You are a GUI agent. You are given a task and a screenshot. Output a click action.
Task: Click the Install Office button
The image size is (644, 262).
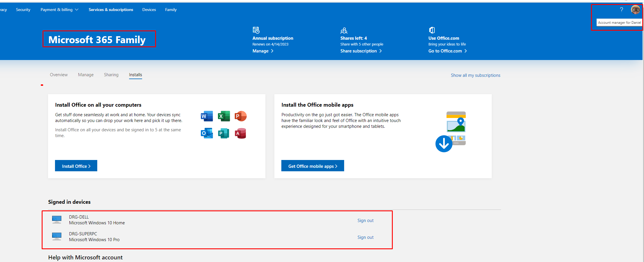[76, 166]
